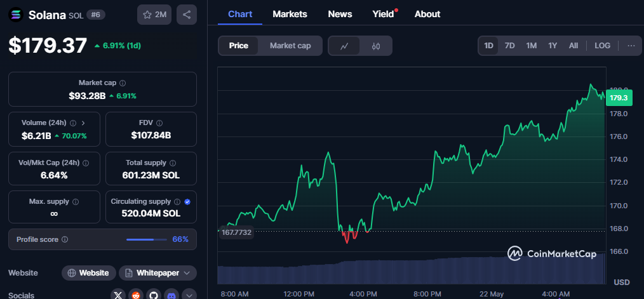Set chart range to All
Viewport: 644px width, 299px height.
tap(574, 46)
